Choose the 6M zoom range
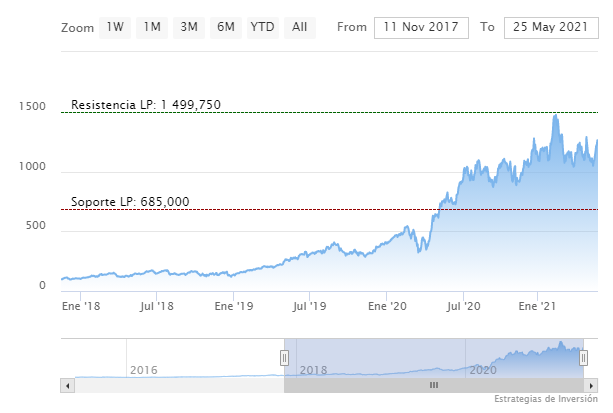The image size is (613, 413). (225, 27)
